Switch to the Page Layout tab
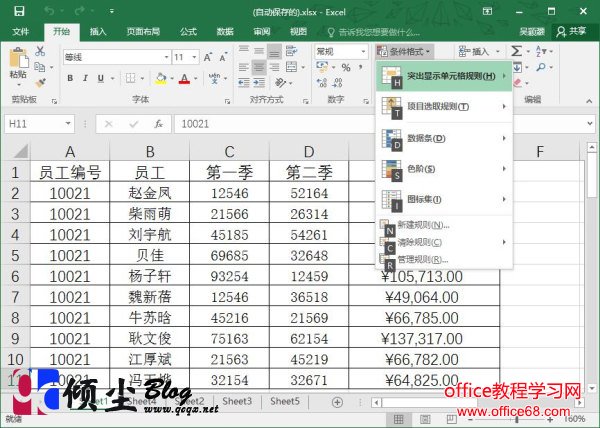The height and width of the screenshot is (428, 600). tap(143, 31)
